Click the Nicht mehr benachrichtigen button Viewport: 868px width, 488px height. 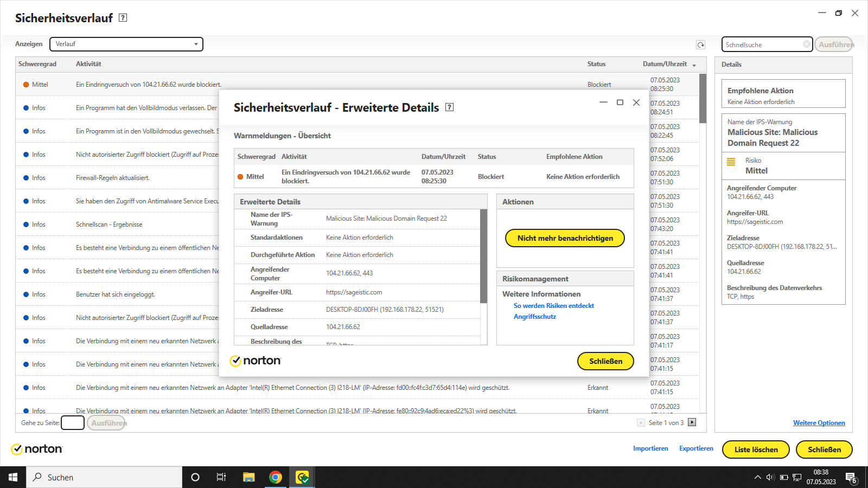pos(565,238)
